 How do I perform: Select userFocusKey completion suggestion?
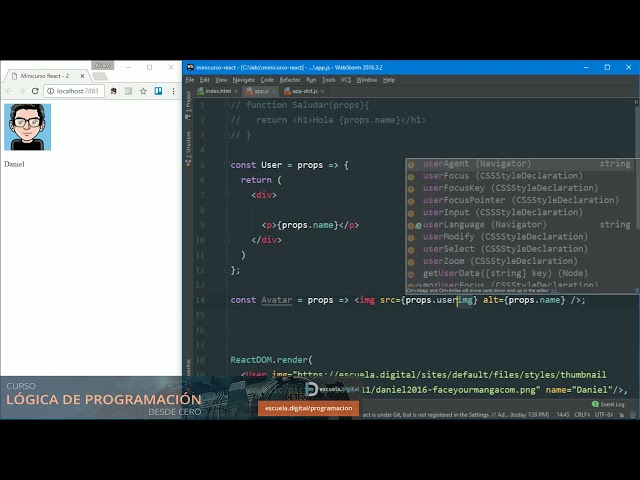(520, 188)
